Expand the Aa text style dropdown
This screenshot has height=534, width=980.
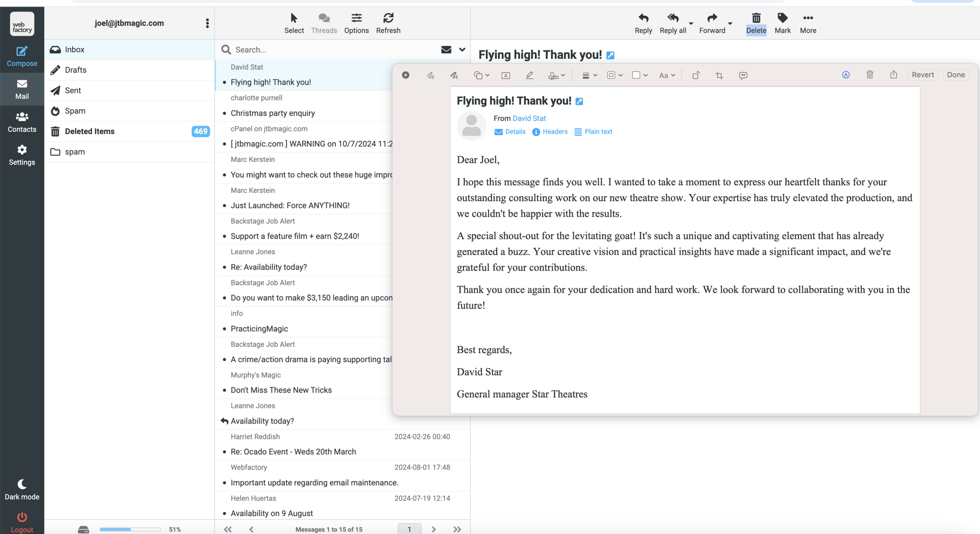pos(667,75)
